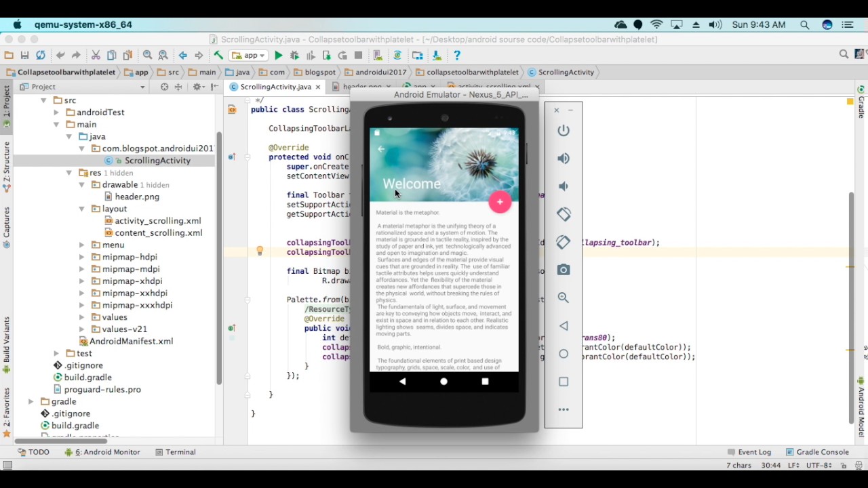Viewport: 868px width, 488px height.
Task: Switch to the ScrollingActivity.java editor tab
Action: point(275,87)
